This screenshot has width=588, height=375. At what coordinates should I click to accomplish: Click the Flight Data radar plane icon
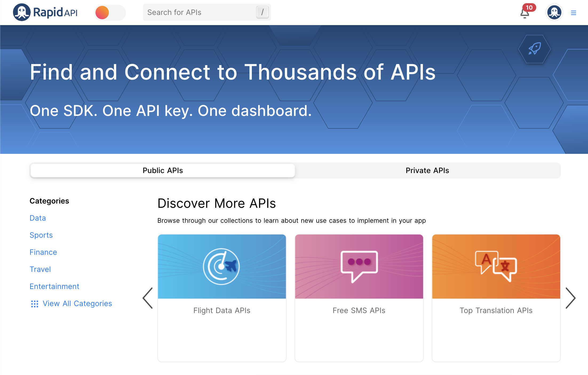(x=221, y=266)
